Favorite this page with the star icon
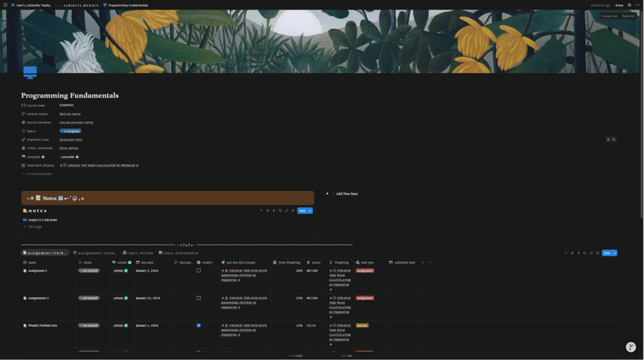The height and width of the screenshot is (360, 644). click(629, 5)
